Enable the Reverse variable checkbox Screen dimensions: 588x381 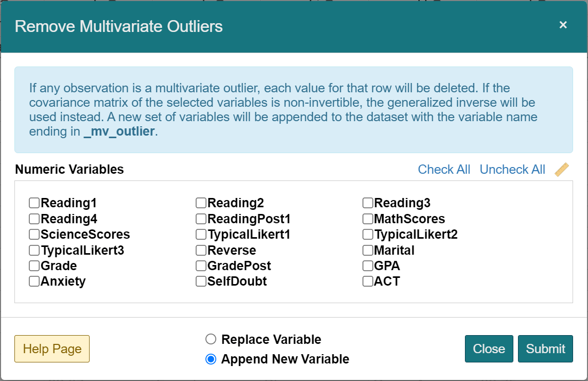point(200,250)
